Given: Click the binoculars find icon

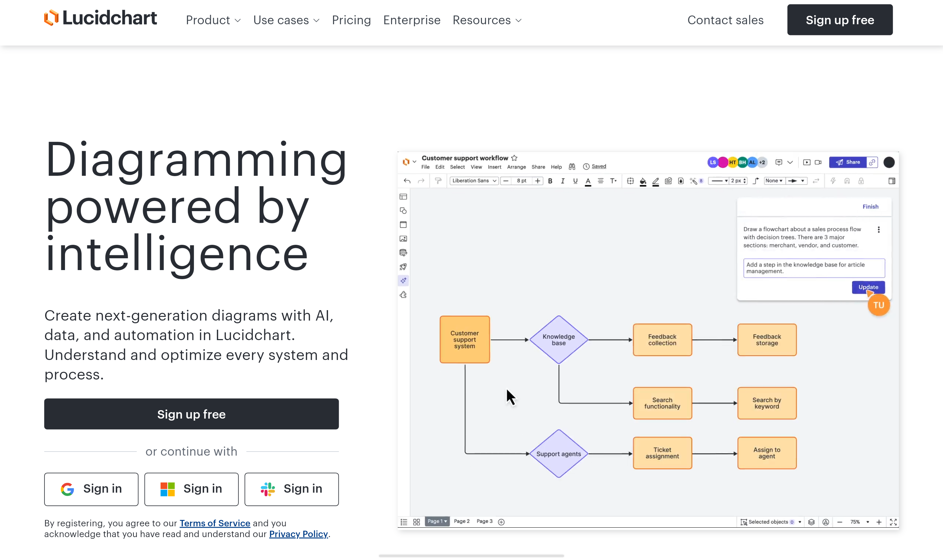Looking at the screenshot, I should (572, 166).
